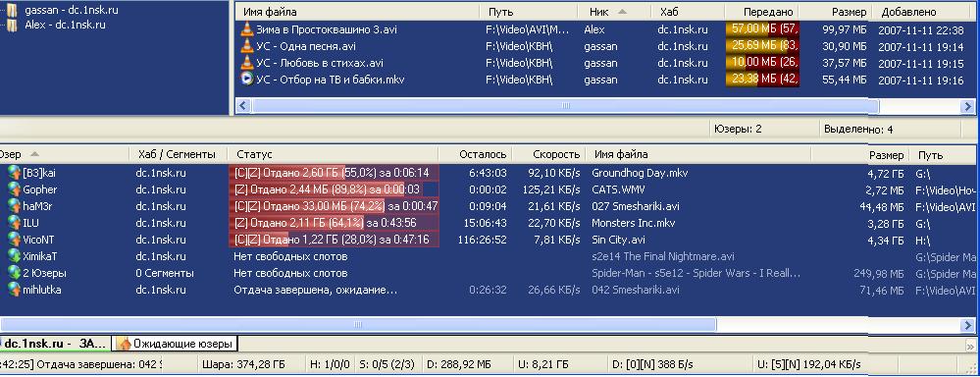
Task: Click the globe icon next to mihlutka
Action: coord(15,290)
